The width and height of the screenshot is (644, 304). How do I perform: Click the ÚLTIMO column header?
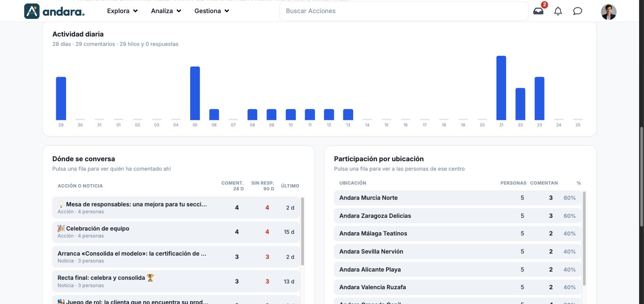[x=290, y=186]
